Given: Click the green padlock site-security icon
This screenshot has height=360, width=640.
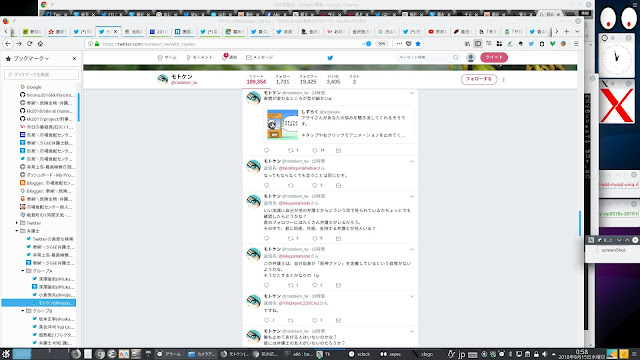Looking at the screenshot, I should [97, 44].
